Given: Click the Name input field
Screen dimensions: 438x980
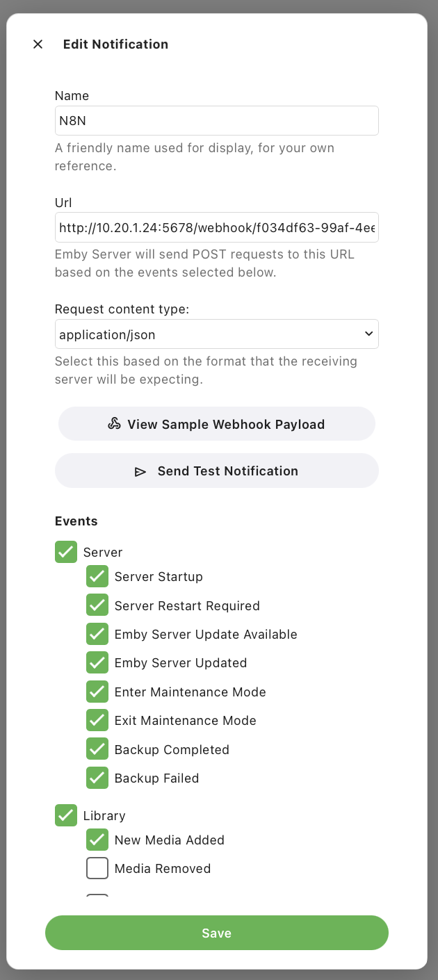Looking at the screenshot, I should (216, 121).
